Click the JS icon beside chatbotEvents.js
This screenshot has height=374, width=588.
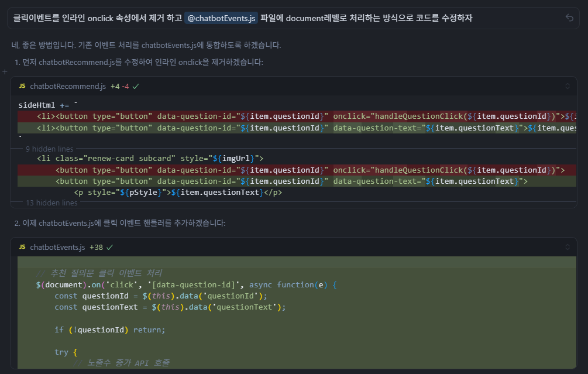pos(22,247)
